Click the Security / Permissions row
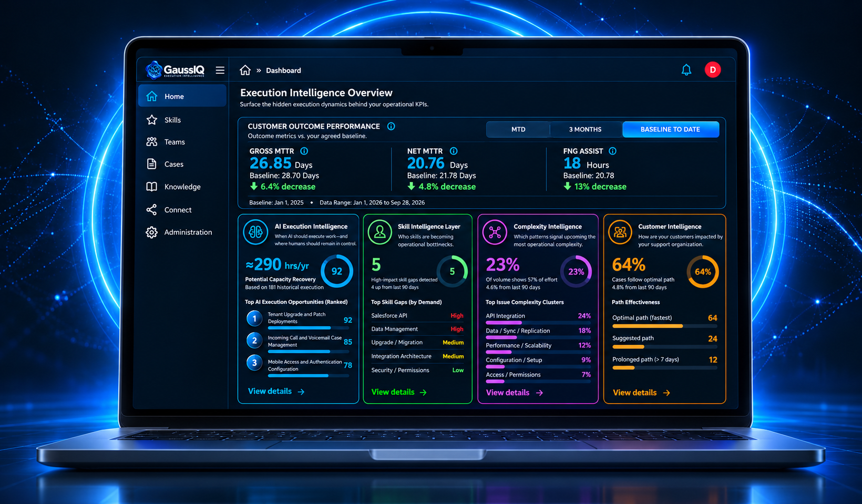This screenshot has width=862, height=504. point(417,370)
